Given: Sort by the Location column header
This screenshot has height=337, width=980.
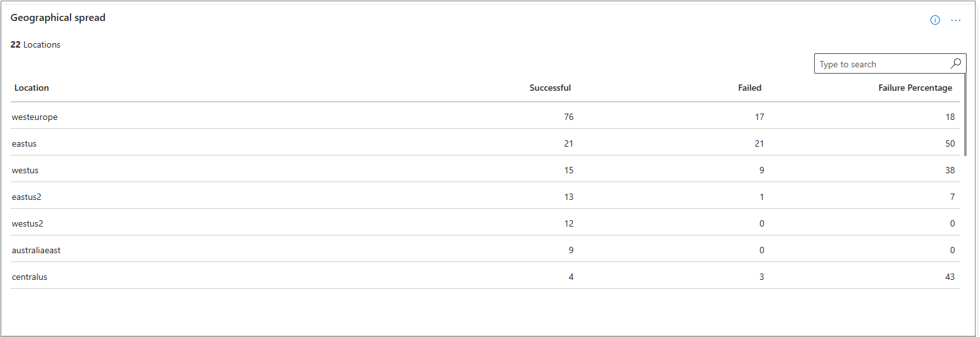Looking at the screenshot, I should coord(32,88).
